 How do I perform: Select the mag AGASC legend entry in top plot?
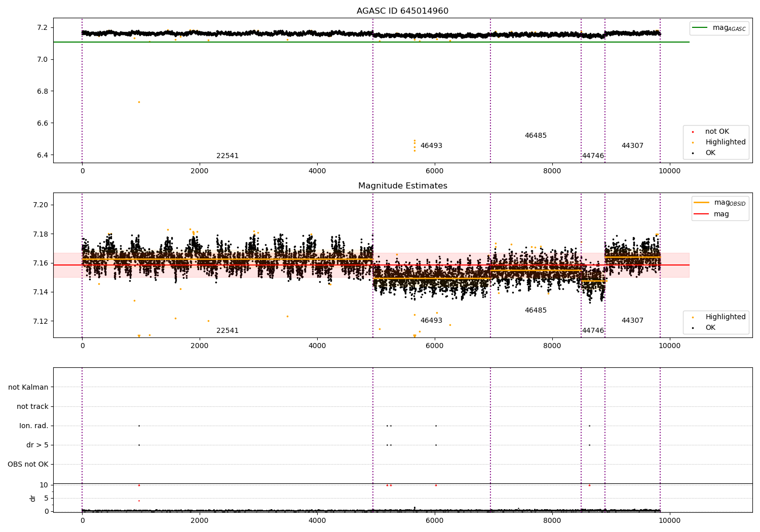tap(719, 28)
